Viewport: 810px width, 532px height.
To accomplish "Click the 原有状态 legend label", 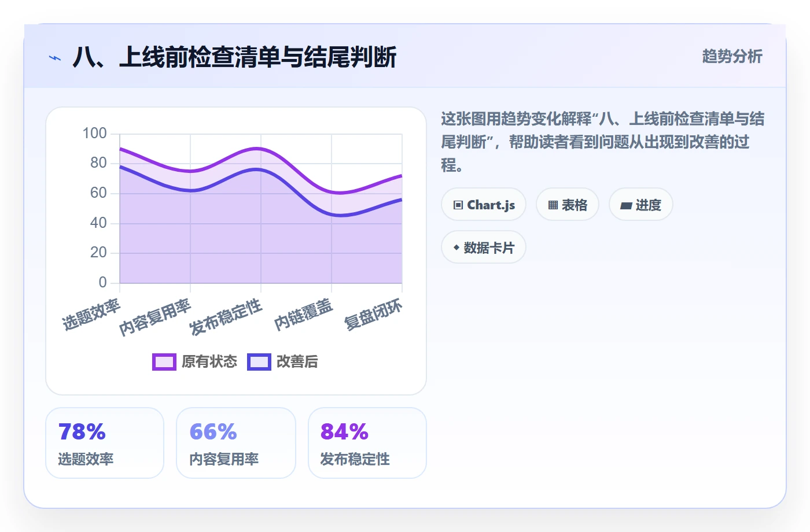I will coord(209,362).
